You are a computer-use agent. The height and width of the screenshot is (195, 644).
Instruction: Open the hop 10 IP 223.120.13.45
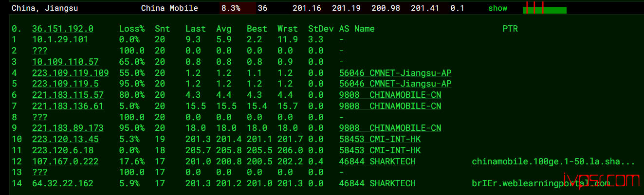(x=65, y=139)
